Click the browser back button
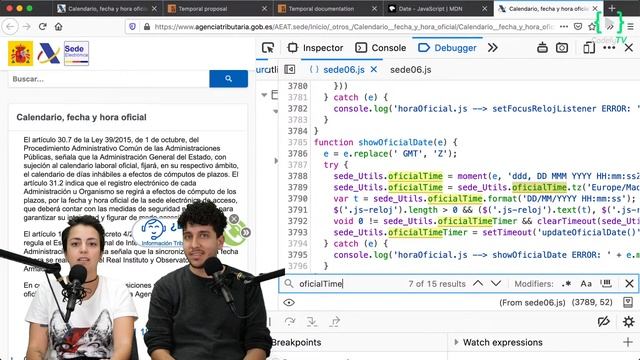This screenshot has width=640, height=360. 10,27
